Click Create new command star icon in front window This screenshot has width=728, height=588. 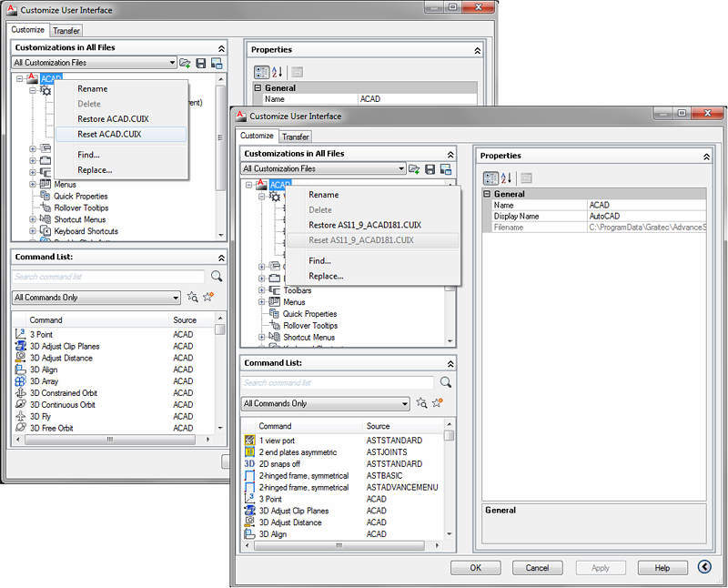click(438, 402)
